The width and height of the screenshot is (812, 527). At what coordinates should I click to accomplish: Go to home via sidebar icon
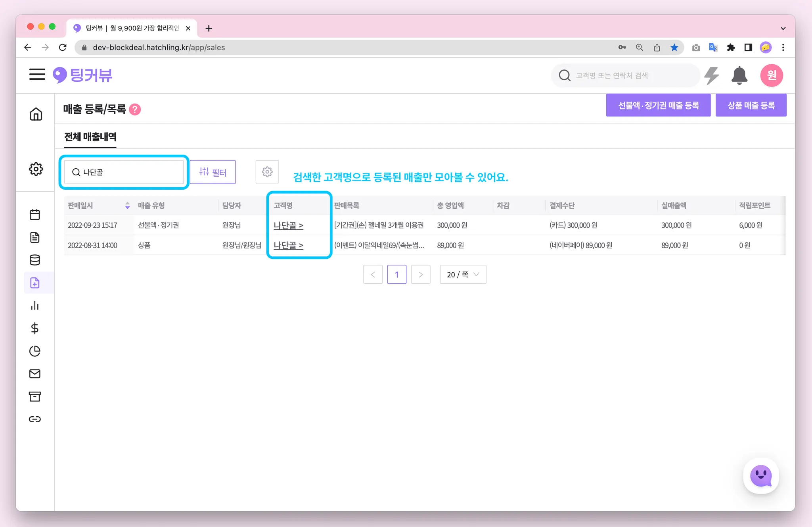36,114
